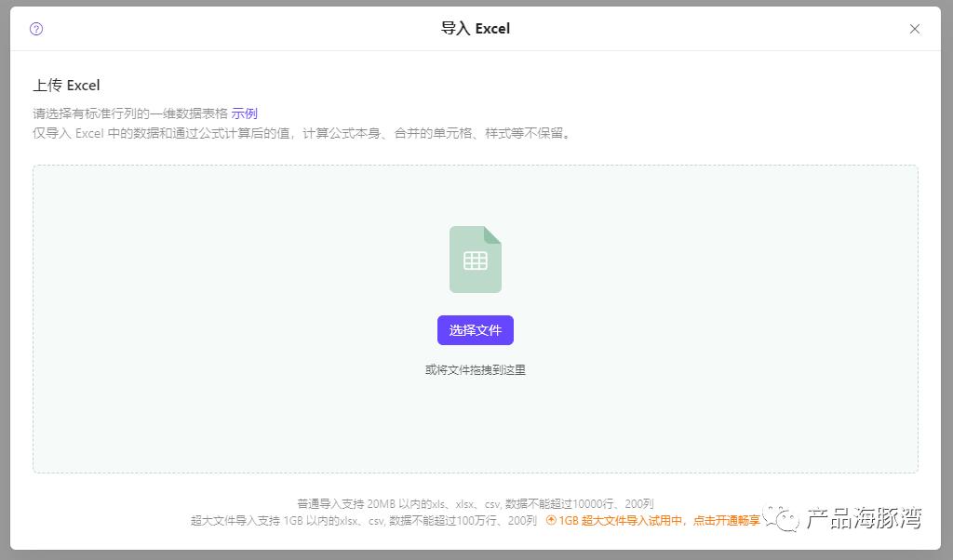Viewport: 953px width, 560px height.
Task: Close the 导入 Excel dialog
Action: 915,29
